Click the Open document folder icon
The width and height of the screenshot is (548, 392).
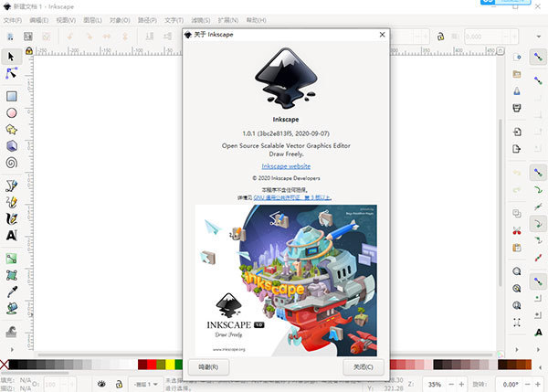[x=517, y=74]
